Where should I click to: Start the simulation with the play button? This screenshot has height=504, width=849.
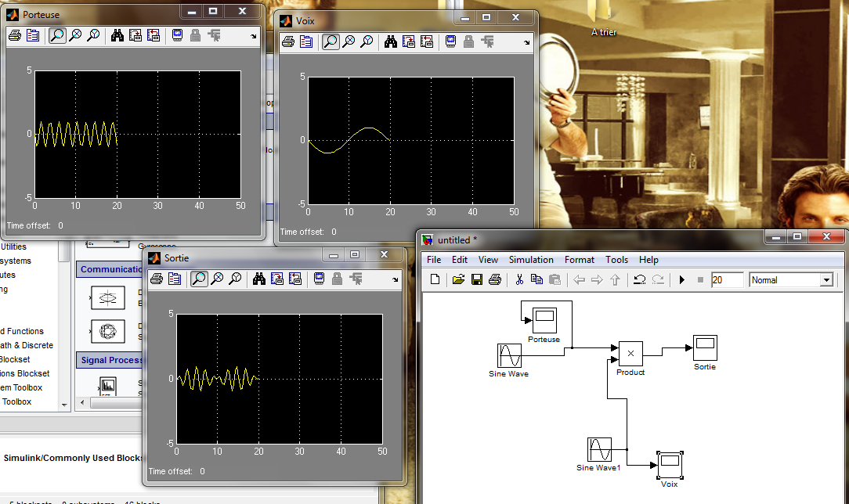[682, 279]
